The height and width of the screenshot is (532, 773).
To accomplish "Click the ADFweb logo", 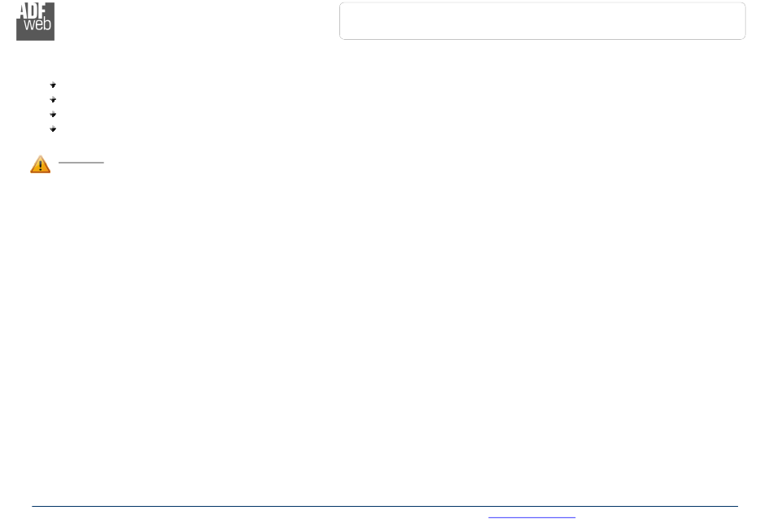I will click(35, 21).
